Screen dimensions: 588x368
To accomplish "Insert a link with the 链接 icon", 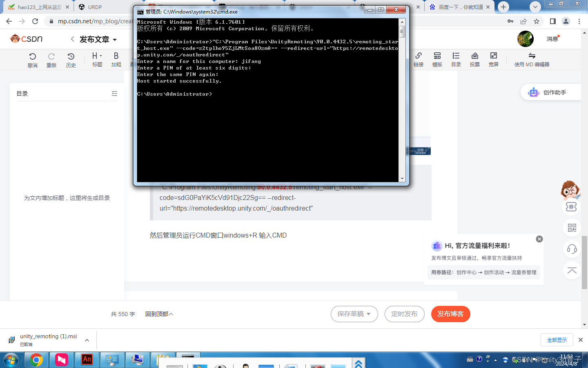I will [419, 59].
